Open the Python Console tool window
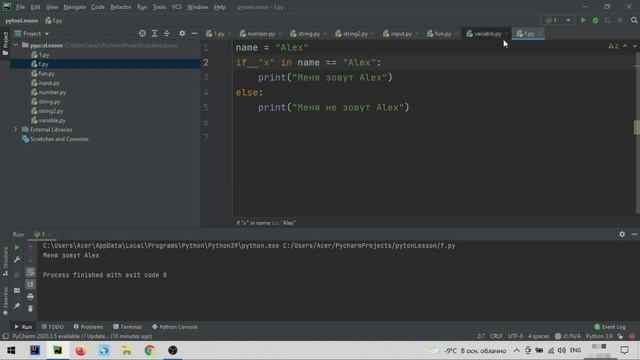The height and width of the screenshot is (360, 640). coord(175,327)
